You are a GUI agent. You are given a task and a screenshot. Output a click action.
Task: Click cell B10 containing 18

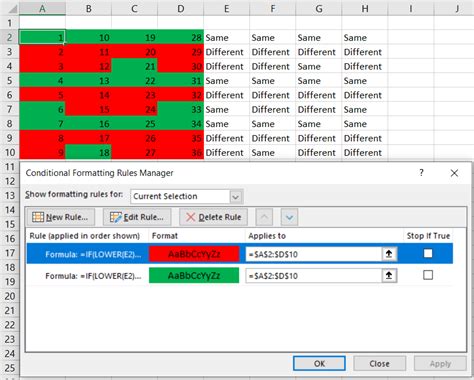(x=89, y=152)
